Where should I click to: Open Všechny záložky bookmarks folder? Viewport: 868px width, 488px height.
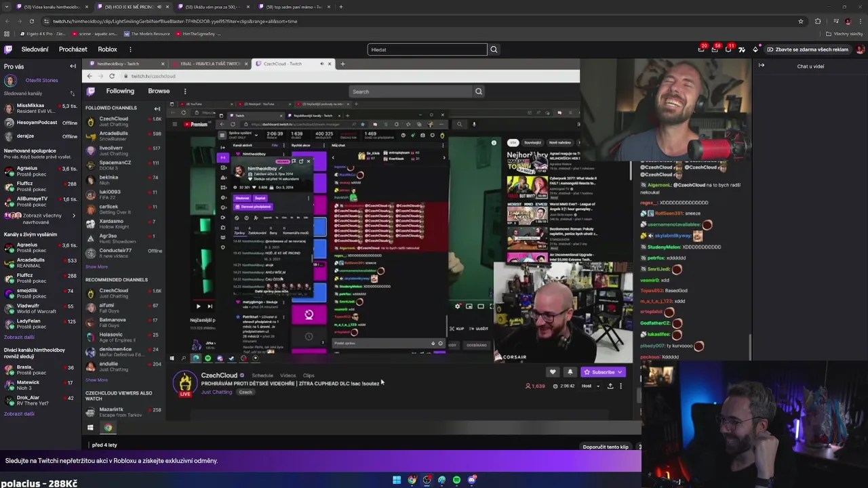pos(844,34)
